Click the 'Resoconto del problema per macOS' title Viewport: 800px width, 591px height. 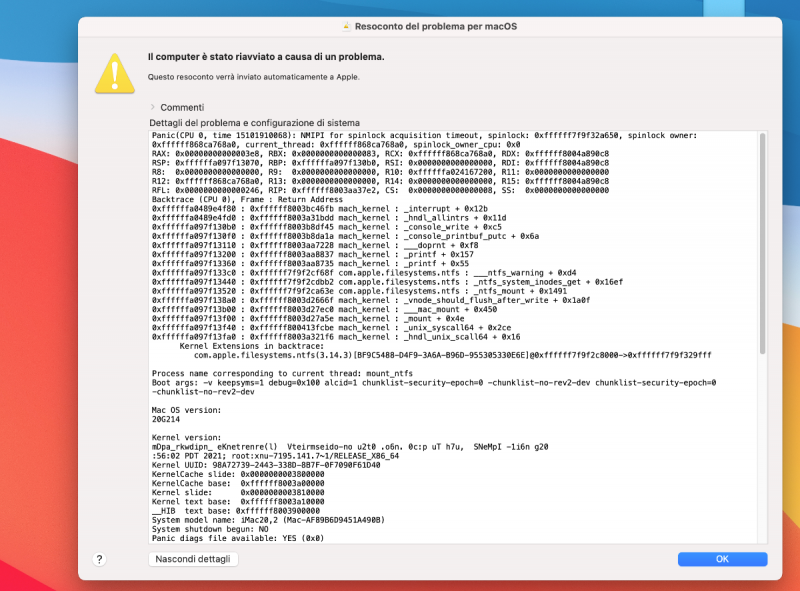tap(436, 27)
